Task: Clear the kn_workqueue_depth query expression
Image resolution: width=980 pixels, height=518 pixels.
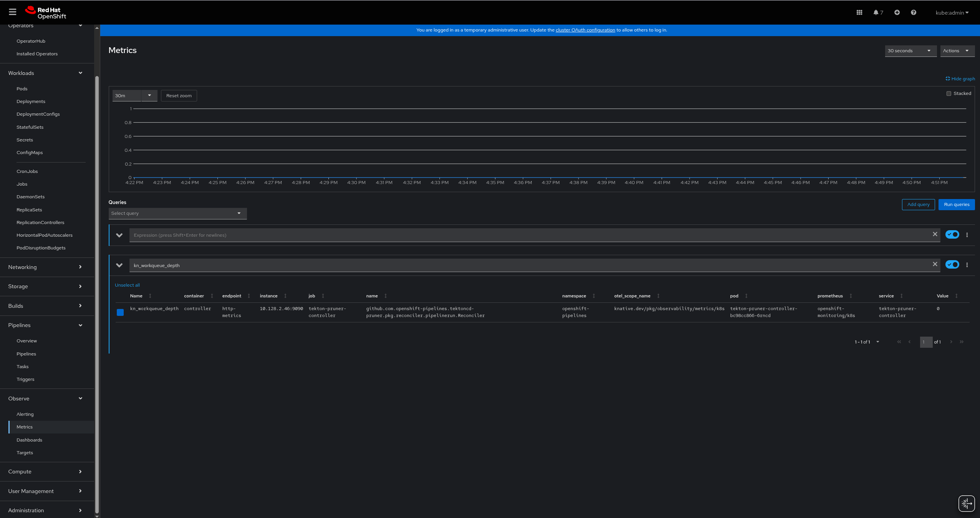Action: pyautogui.click(x=935, y=264)
